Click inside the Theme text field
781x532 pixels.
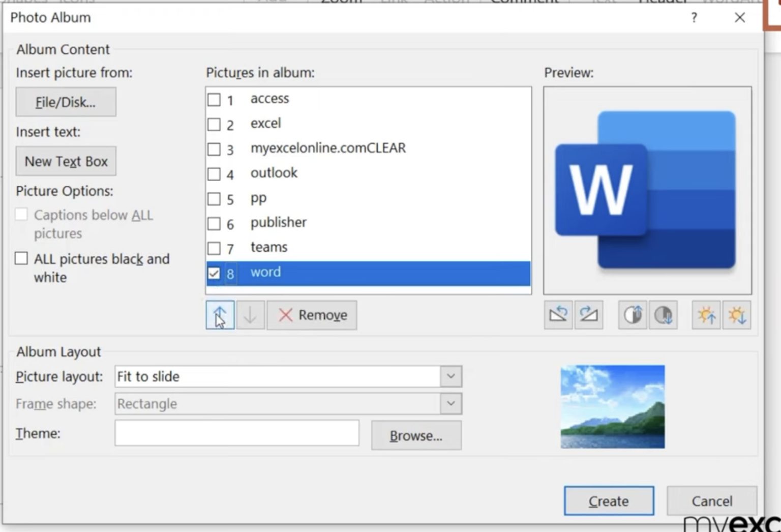click(x=236, y=433)
